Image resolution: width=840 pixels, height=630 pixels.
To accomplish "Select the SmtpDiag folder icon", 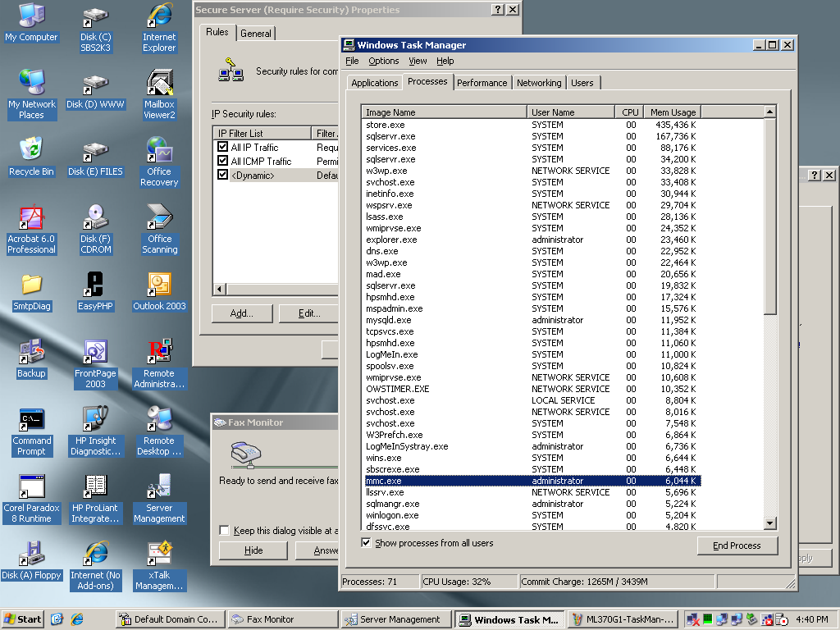I will click(x=32, y=293).
